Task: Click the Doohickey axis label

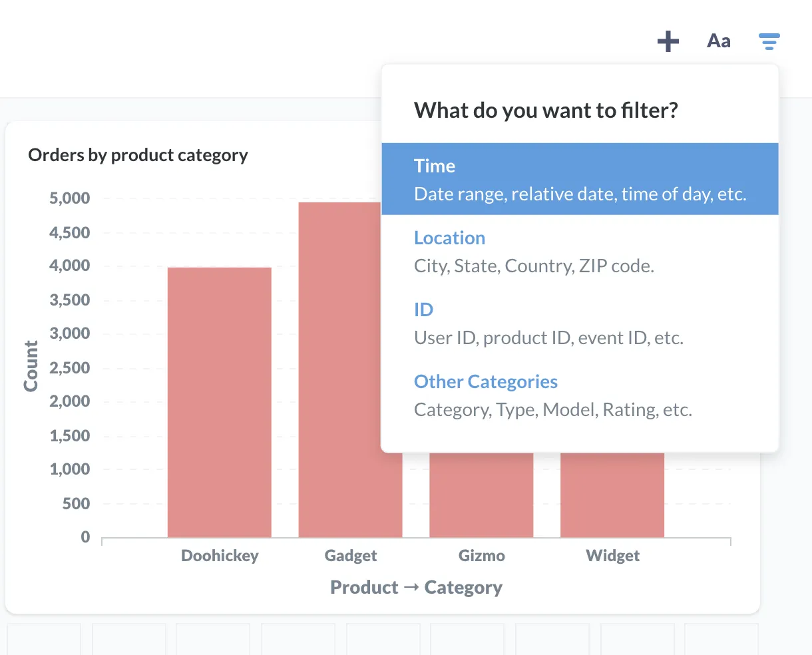Action: (x=220, y=556)
